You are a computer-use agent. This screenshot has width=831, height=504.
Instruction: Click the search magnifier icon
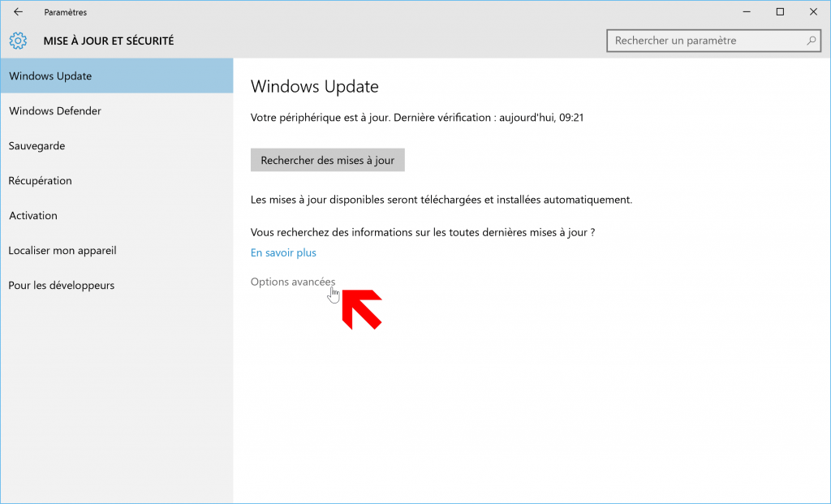[x=811, y=41]
